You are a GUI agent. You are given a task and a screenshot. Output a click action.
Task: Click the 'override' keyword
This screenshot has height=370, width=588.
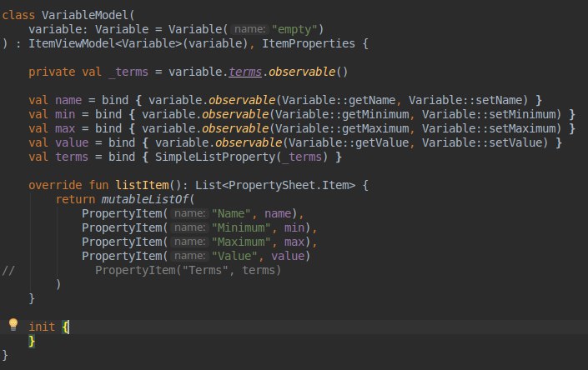(55, 185)
